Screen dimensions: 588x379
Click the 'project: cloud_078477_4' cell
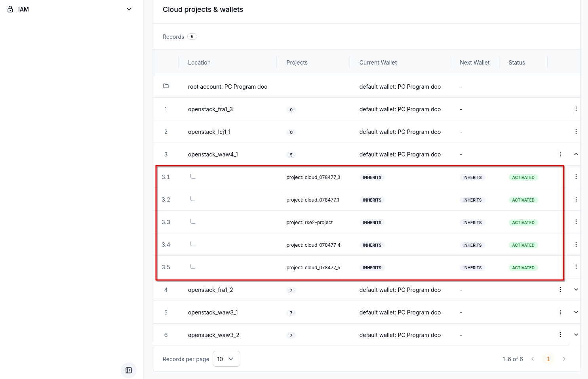pos(313,245)
